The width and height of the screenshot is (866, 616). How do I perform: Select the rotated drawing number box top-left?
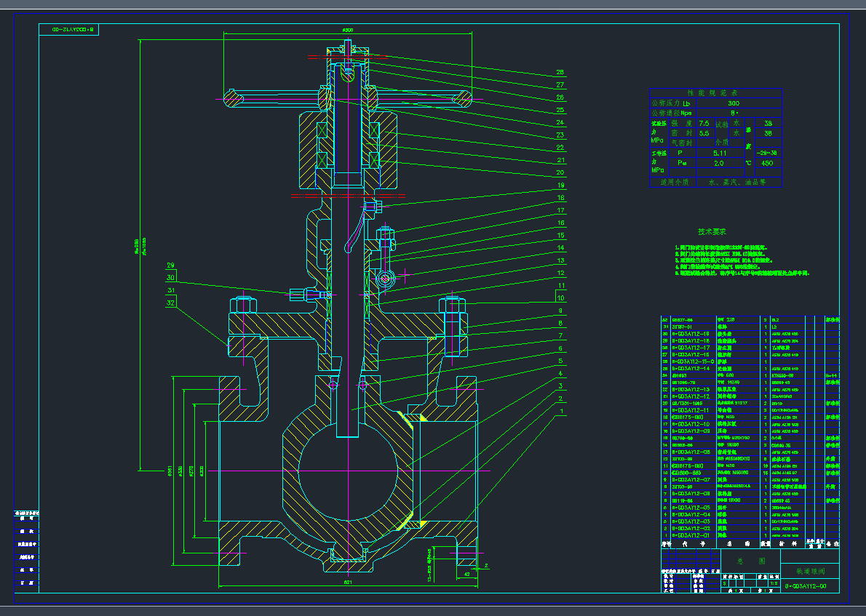(x=75, y=31)
